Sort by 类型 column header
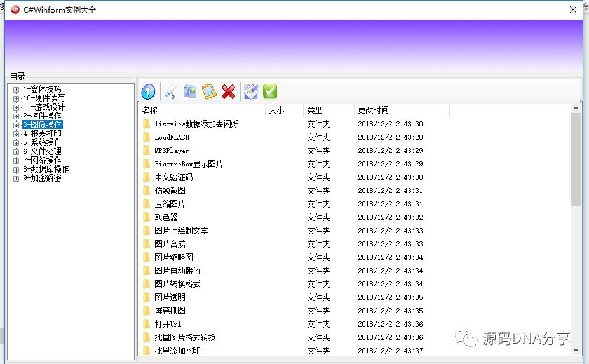Viewport: 589px width, 364px height. (x=328, y=110)
